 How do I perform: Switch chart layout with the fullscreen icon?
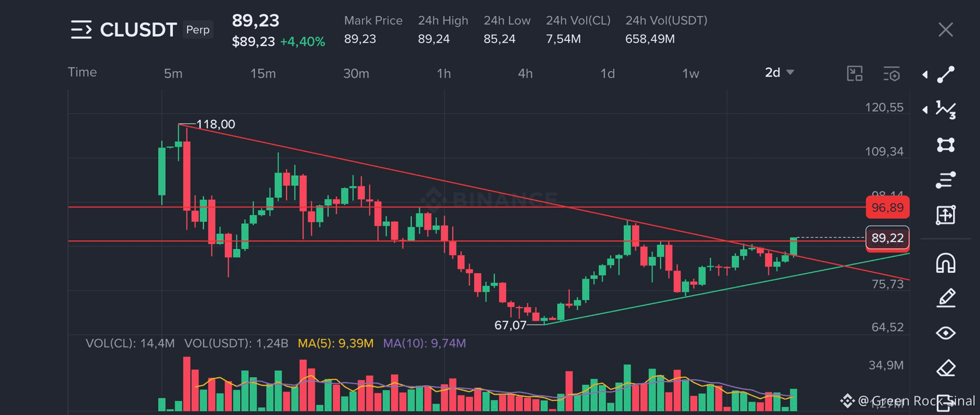[x=854, y=73]
